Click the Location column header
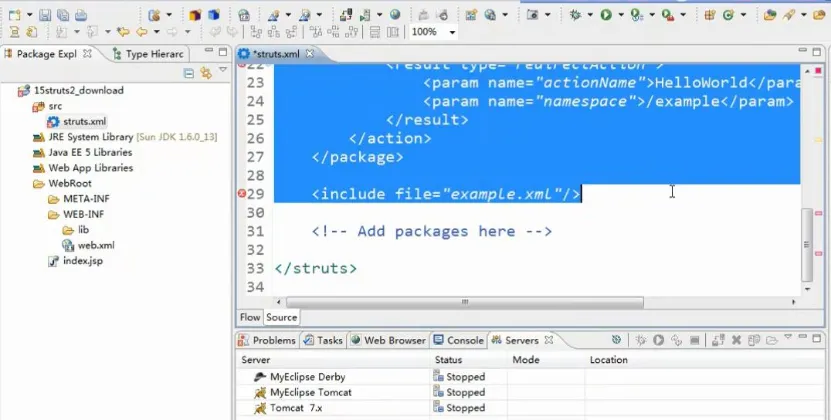 [x=705, y=360]
